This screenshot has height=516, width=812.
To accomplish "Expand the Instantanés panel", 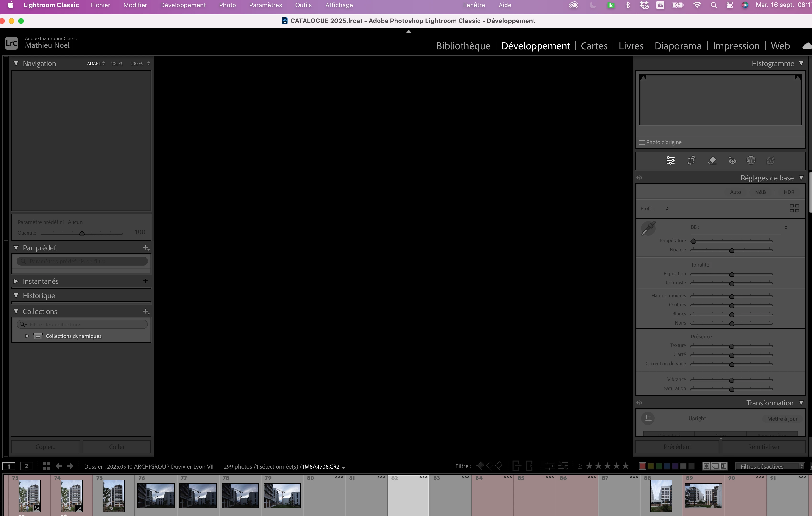I will click(16, 281).
